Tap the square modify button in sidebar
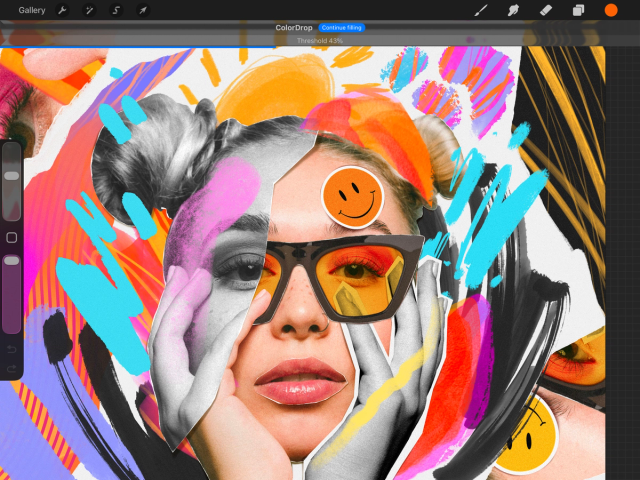Viewport: 640px width, 480px height. pyautogui.click(x=11, y=238)
